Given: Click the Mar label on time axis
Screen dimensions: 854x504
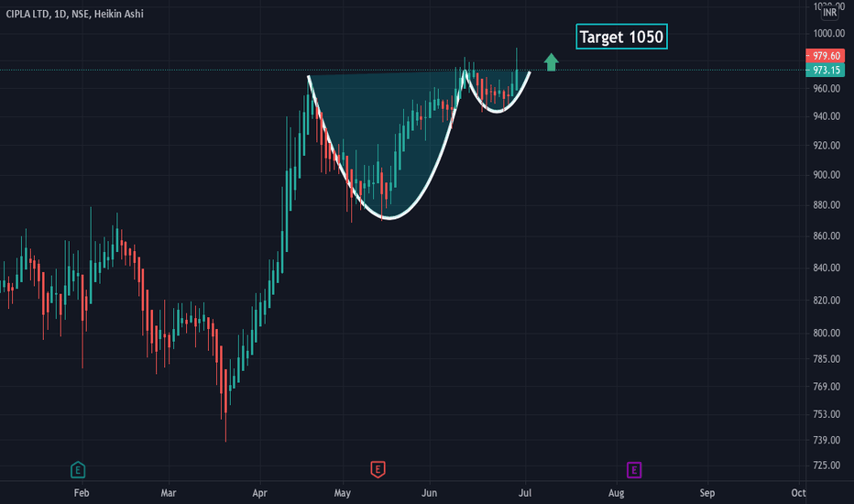Looking at the screenshot, I should 169,493.
